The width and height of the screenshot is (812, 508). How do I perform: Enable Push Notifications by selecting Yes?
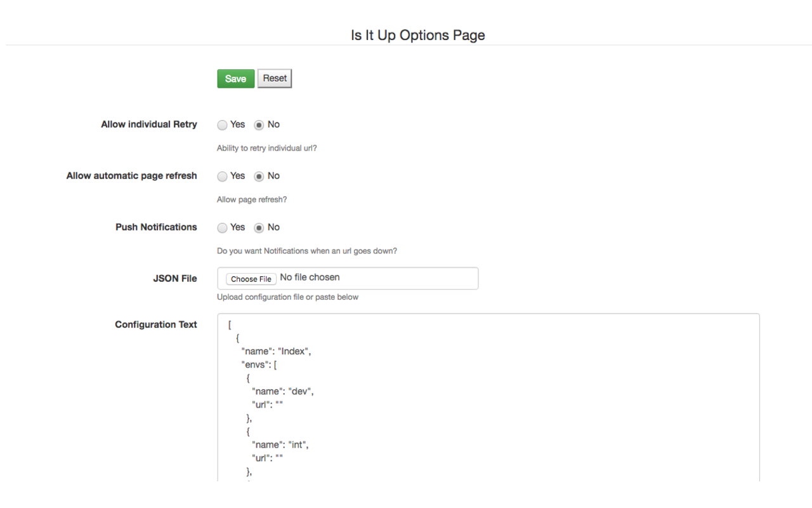(x=222, y=228)
